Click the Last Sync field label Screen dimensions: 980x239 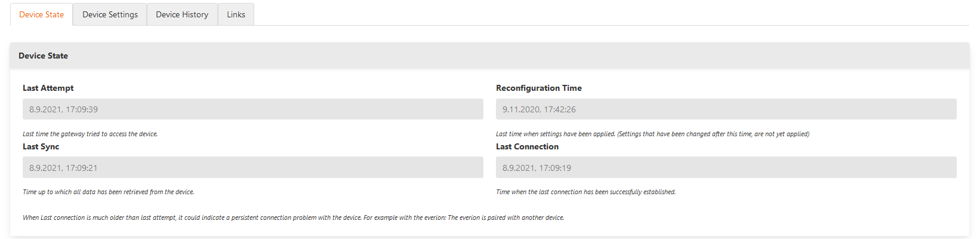coord(41,146)
